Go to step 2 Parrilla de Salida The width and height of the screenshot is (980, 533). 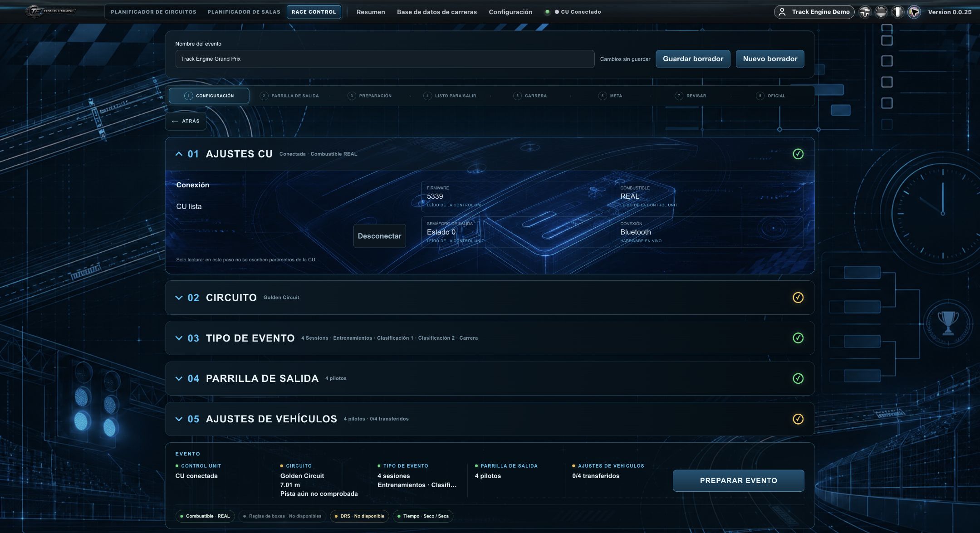point(289,96)
